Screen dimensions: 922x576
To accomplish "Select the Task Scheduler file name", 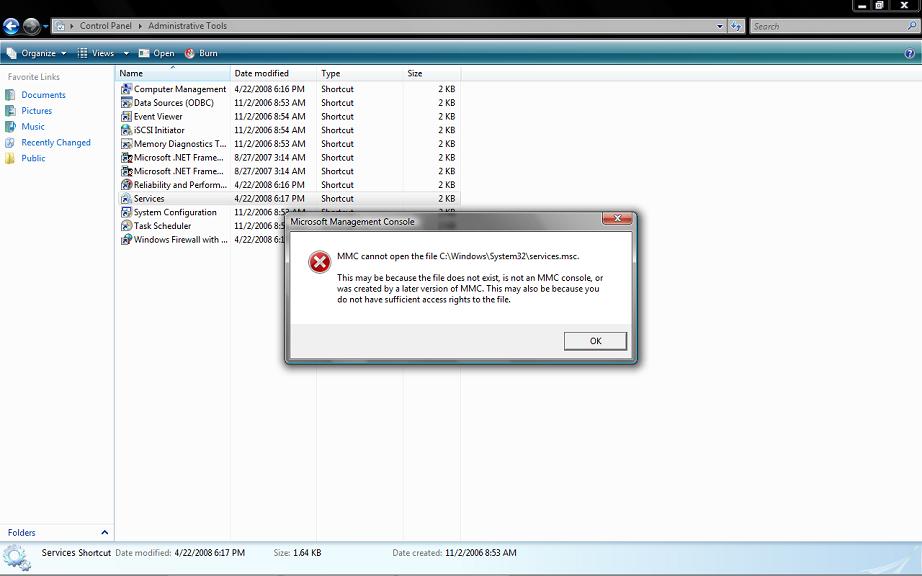I will 162,226.
